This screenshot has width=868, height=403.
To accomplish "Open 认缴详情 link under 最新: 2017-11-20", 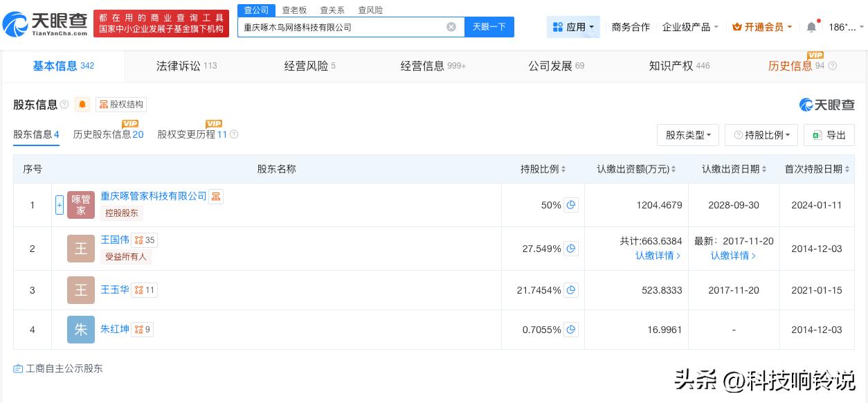I will (x=733, y=256).
